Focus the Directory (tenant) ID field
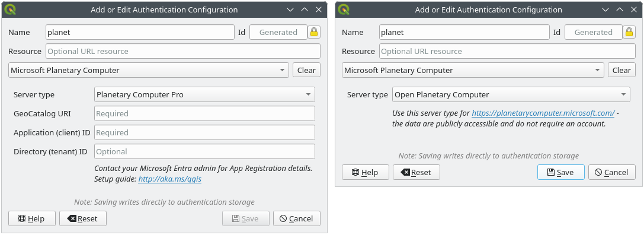Viewport: 644px width, 238px height. pos(204,151)
